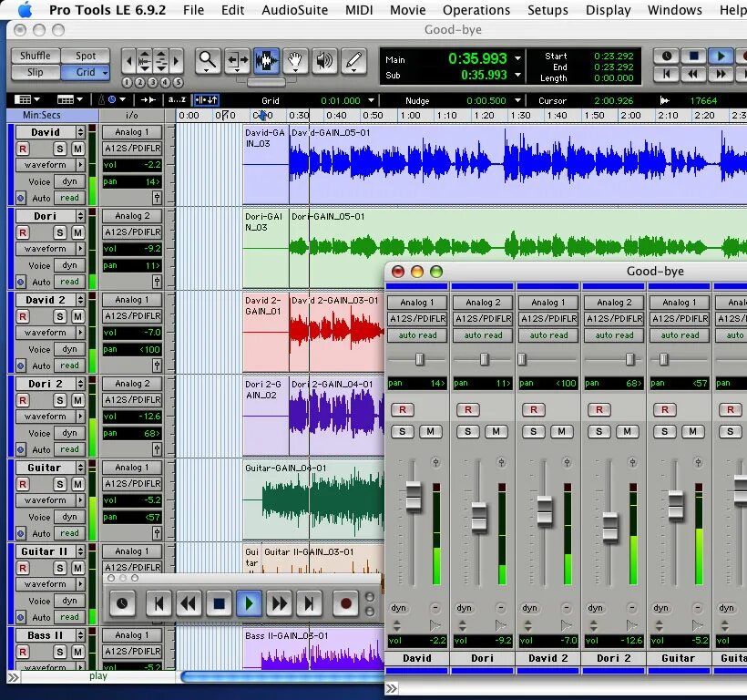Record-enable David 2 channel in mixer
The width and height of the screenshot is (747, 700).
click(x=534, y=410)
